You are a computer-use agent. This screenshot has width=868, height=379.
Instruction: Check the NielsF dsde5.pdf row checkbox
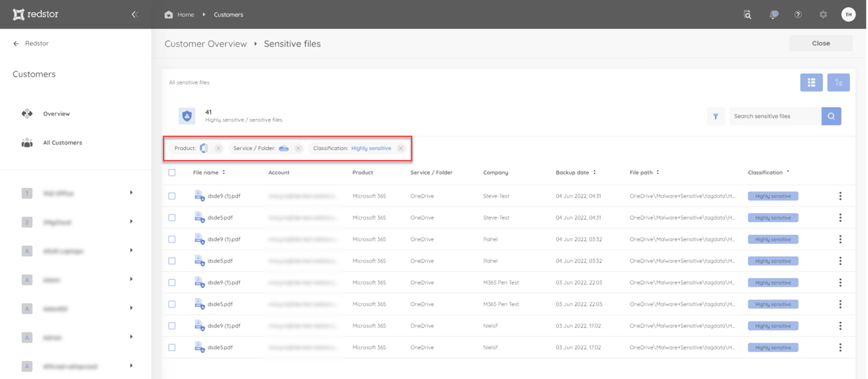tap(172, 347)
